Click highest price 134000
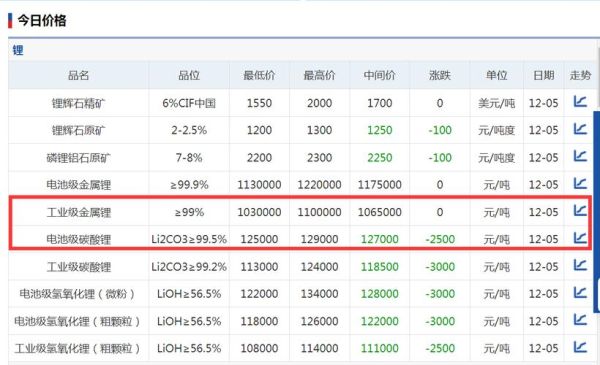This screenshot has height=365, width=600. click(x=320, y=294)
